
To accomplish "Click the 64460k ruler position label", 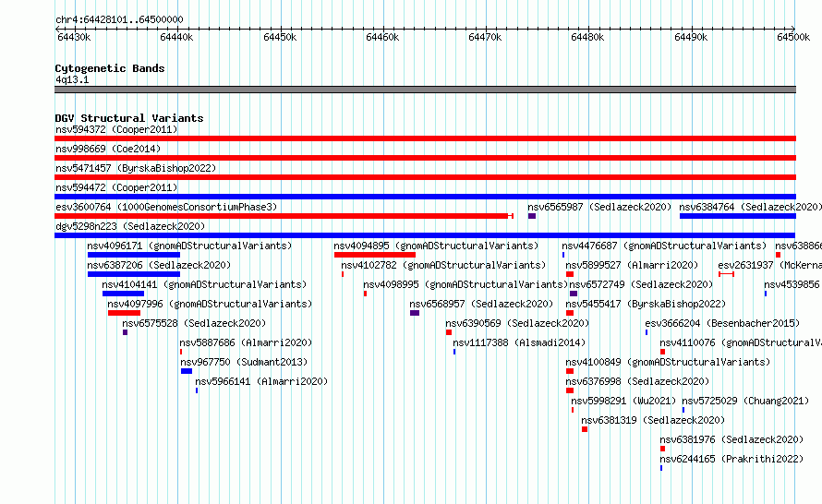I will [x=382, y=37].
